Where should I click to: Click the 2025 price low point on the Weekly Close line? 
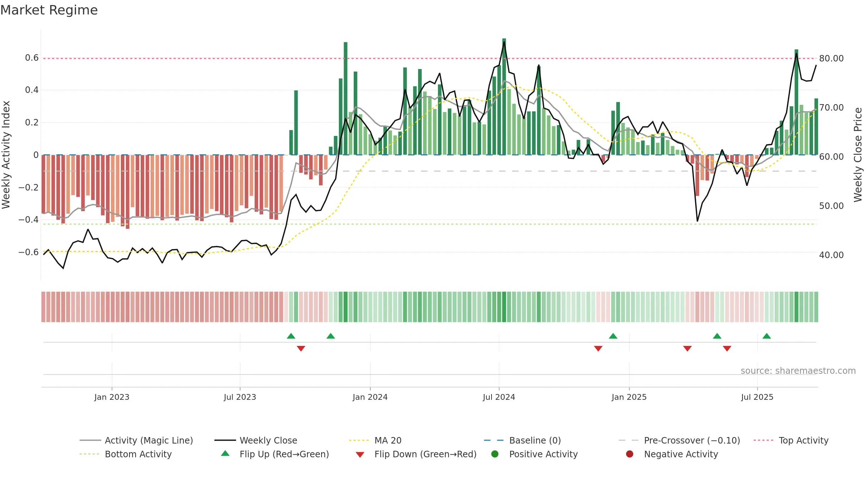point(697,221)
